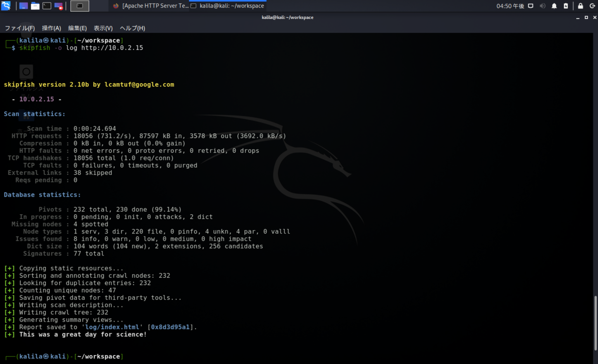The image size is (598, 364).
Task: Launch the terminal emulator panel launcher
Action: click(x=47, y=6)
